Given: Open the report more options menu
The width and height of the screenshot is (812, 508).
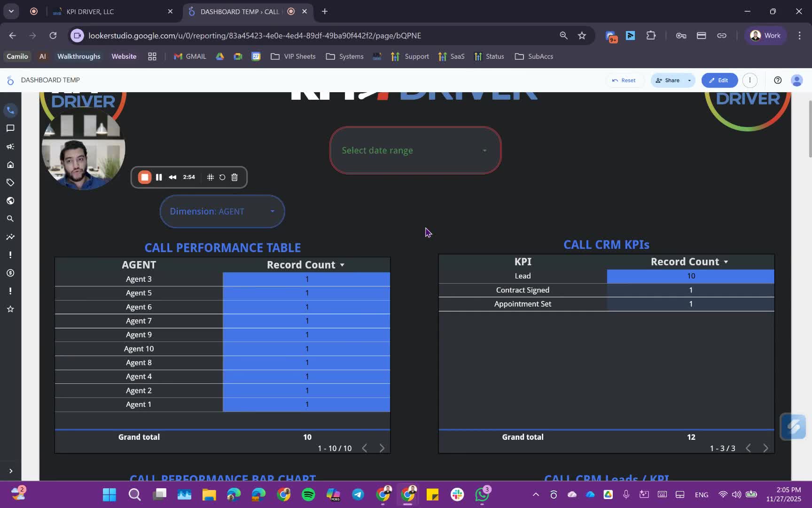Looking at the screenshot, I should [x=750, y=80].
